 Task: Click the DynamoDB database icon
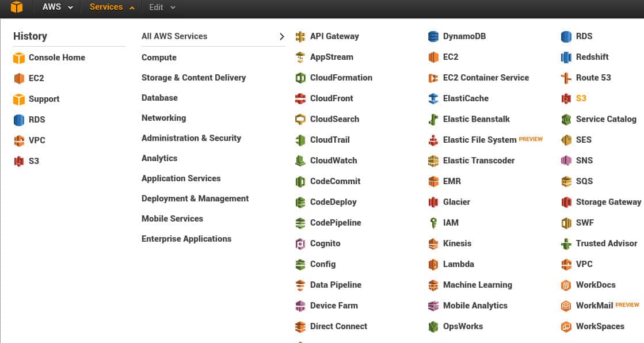pyautogui.click(x=433, y=36)
